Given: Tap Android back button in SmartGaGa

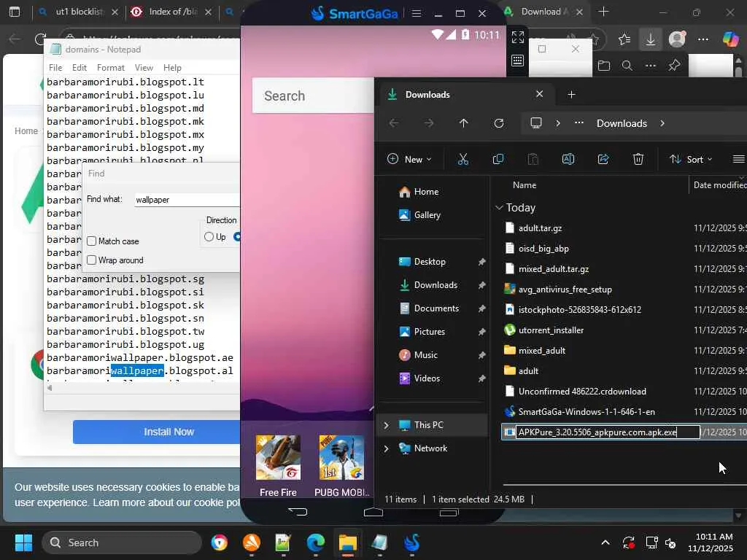Looking at the screenshot, I should point(298,512).
